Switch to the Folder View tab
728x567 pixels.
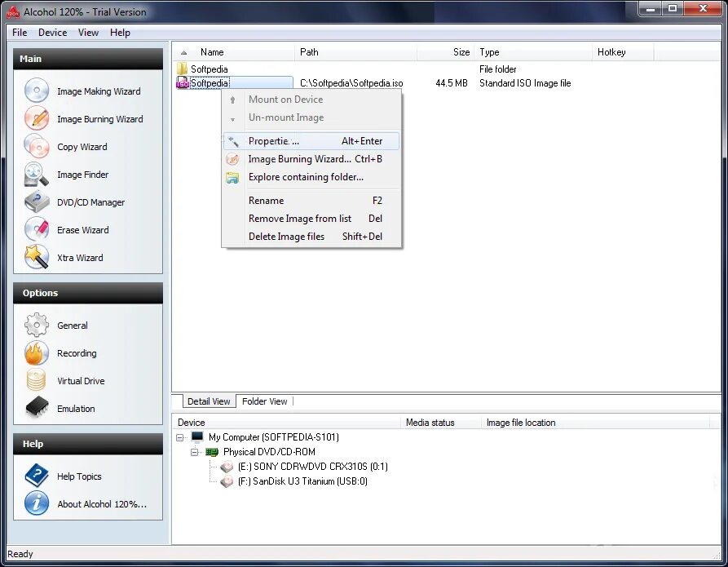tap(265, 401)
